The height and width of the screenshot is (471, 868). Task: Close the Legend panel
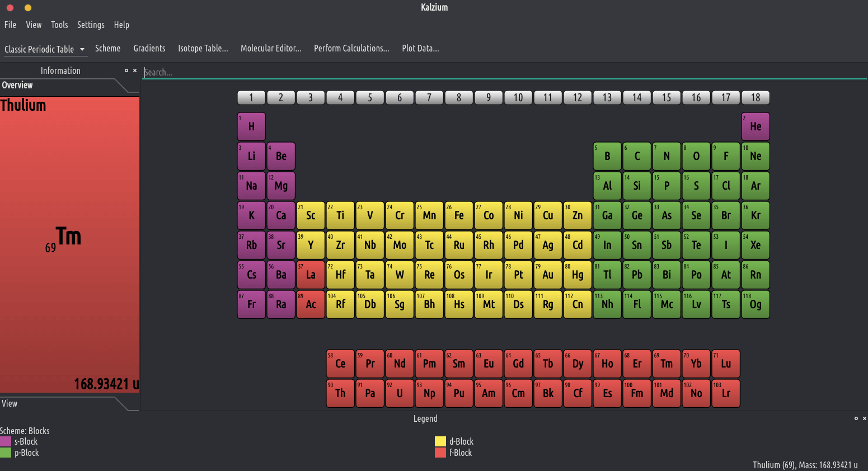[864, 418]
